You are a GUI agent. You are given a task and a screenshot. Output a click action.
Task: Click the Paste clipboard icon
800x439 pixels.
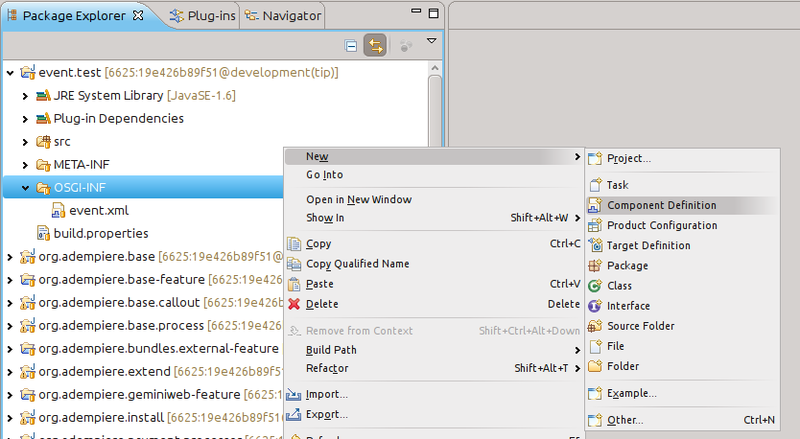(294, 284)
